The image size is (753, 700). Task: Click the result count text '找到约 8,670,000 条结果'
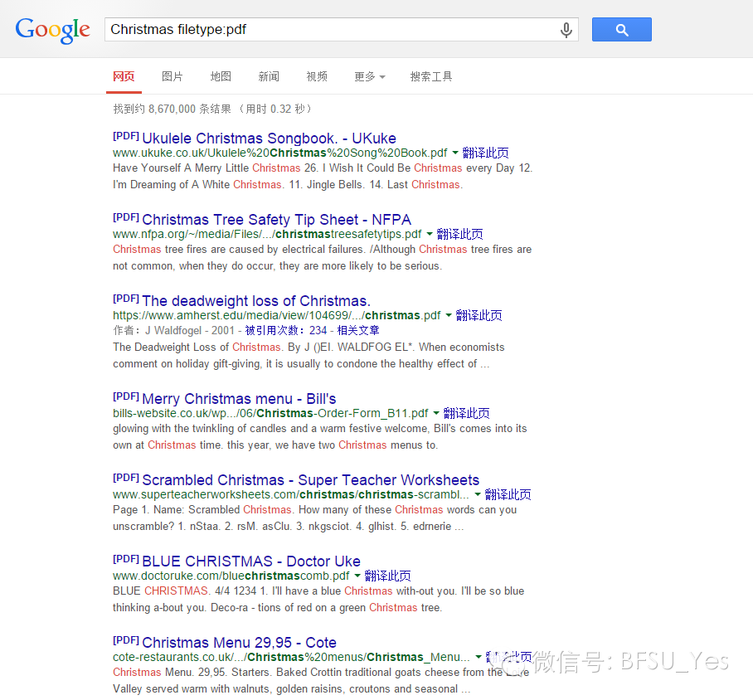point(172,109)
